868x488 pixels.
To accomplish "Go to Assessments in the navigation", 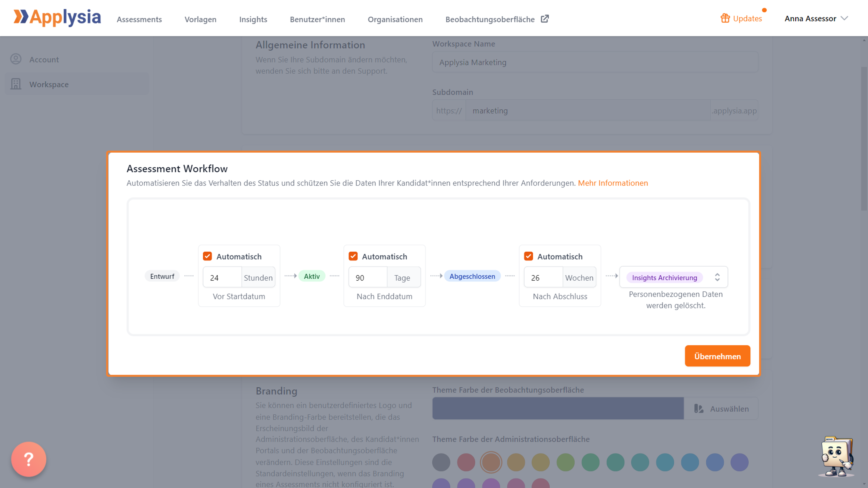I will [x=139, y=19].
